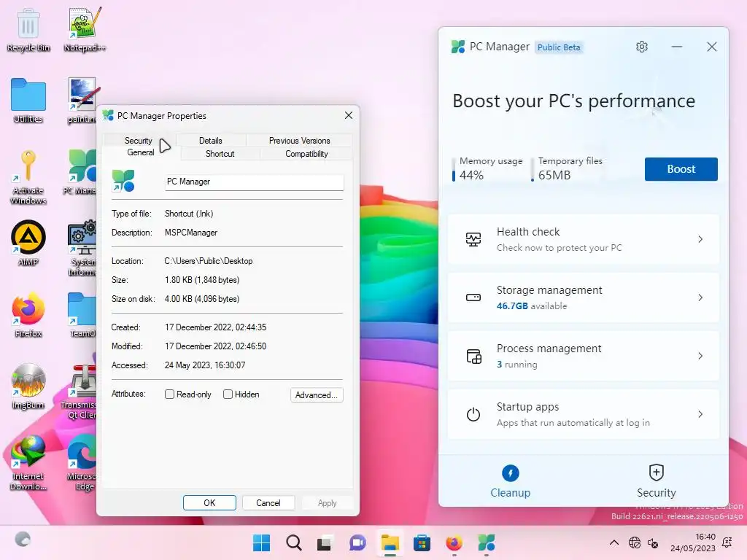Select Microsoft Edge desktop shortcut
Viewport: 747px width, 560px height.
pos(82,462)
